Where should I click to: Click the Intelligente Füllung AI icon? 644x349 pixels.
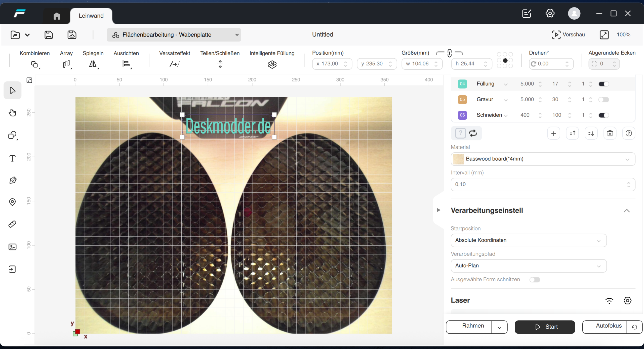pyautogui.click(x=272, y=64)
